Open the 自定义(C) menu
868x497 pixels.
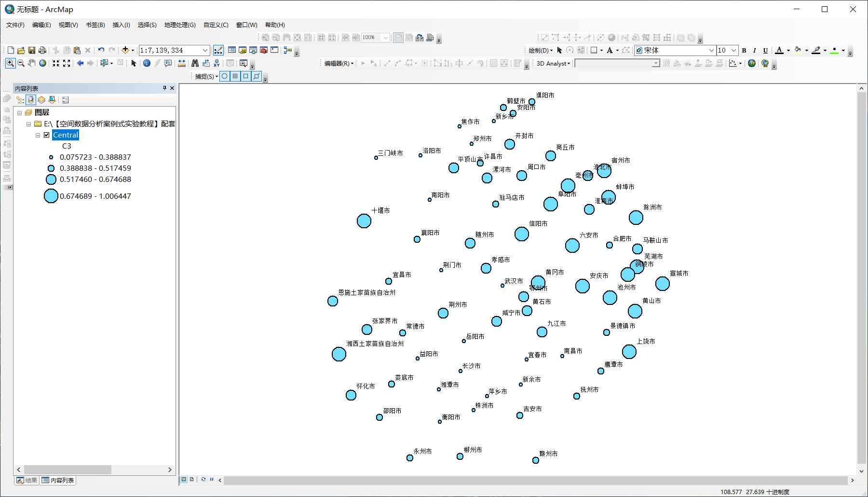pyautogui.click(x=216, y=25)
